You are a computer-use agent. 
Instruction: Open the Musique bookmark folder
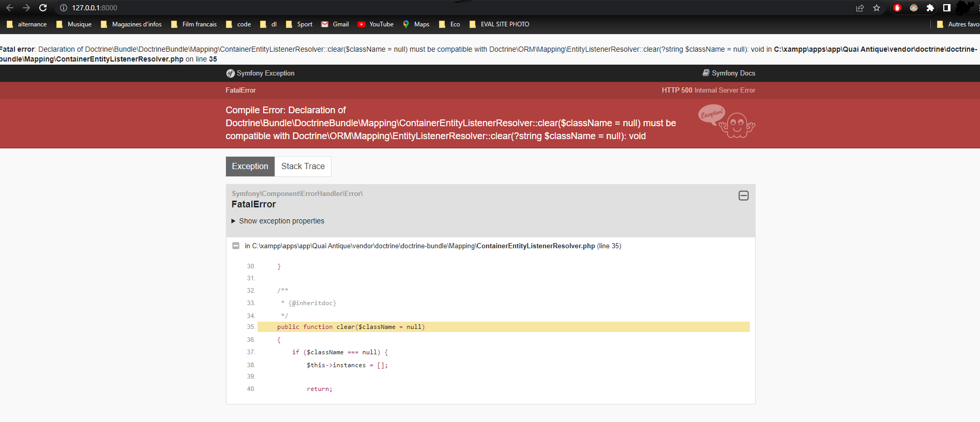click(x=74, y=24)
